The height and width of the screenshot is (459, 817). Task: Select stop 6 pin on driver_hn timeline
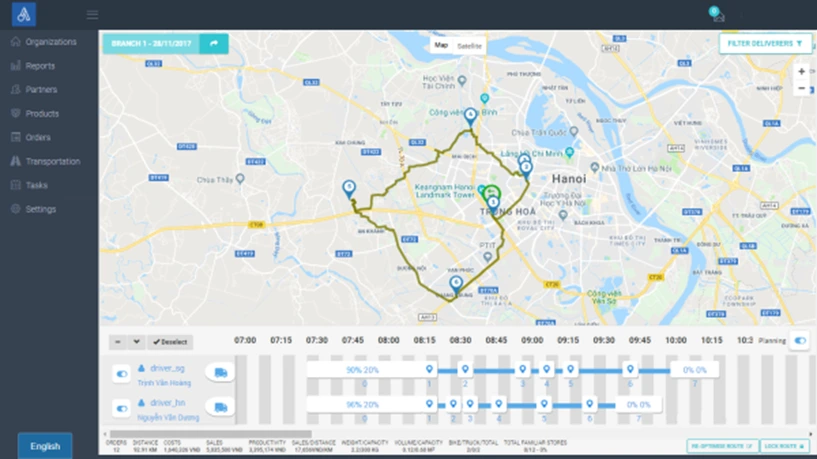click(589, 404)
